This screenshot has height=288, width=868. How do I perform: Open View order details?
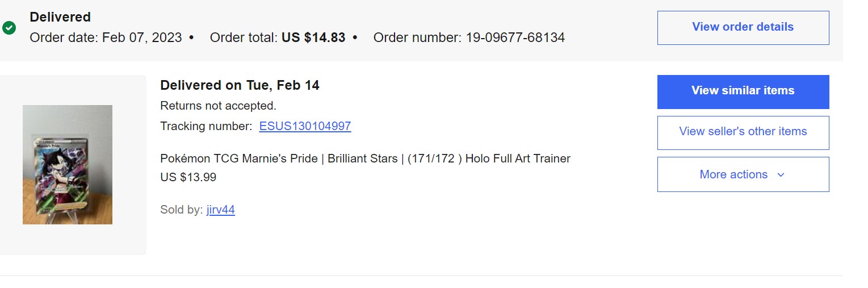[x=743, y=27]
